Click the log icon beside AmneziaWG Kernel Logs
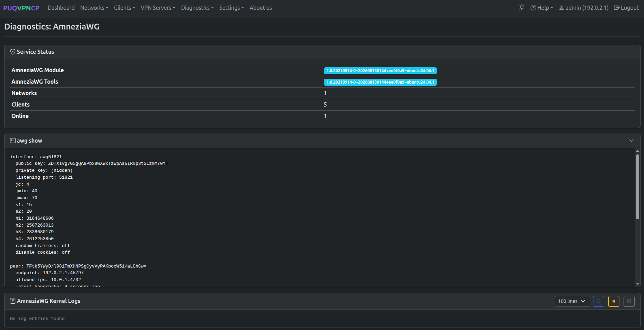 coord(13,301)
